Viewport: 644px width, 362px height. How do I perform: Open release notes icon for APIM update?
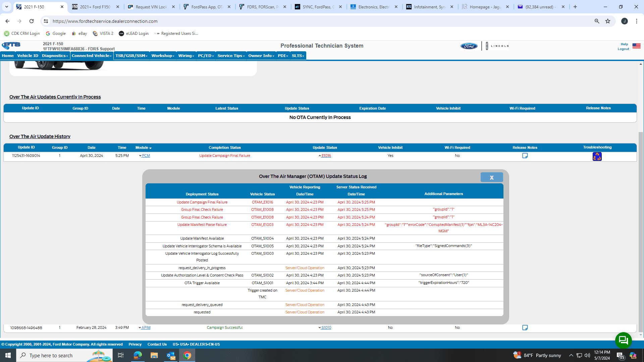[x=525, y=327]
